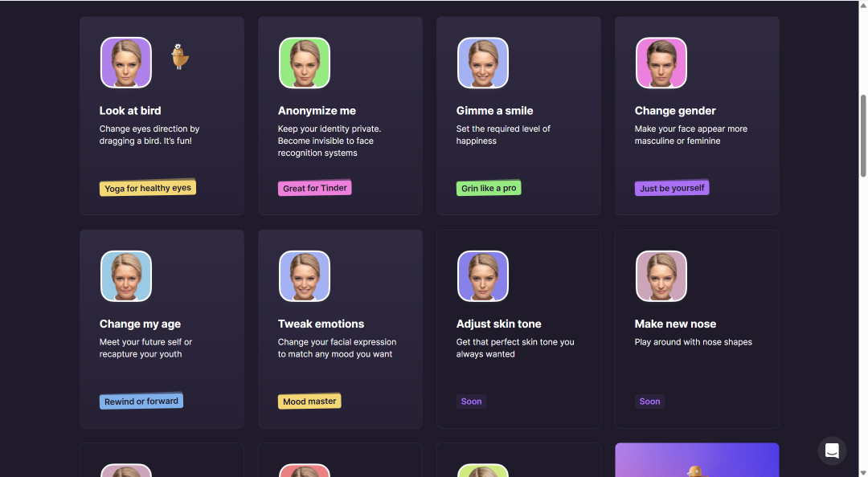Open the Tweak emotions title

pos(321,324)
